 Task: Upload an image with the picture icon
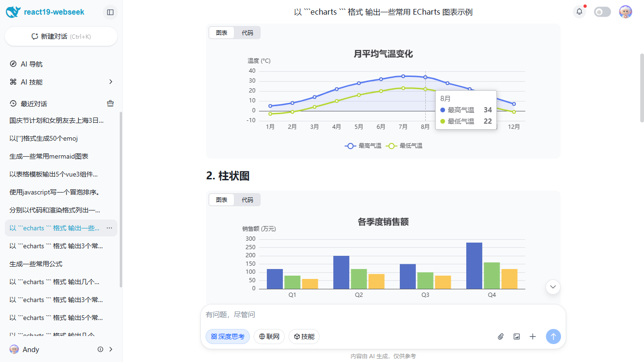517,337
